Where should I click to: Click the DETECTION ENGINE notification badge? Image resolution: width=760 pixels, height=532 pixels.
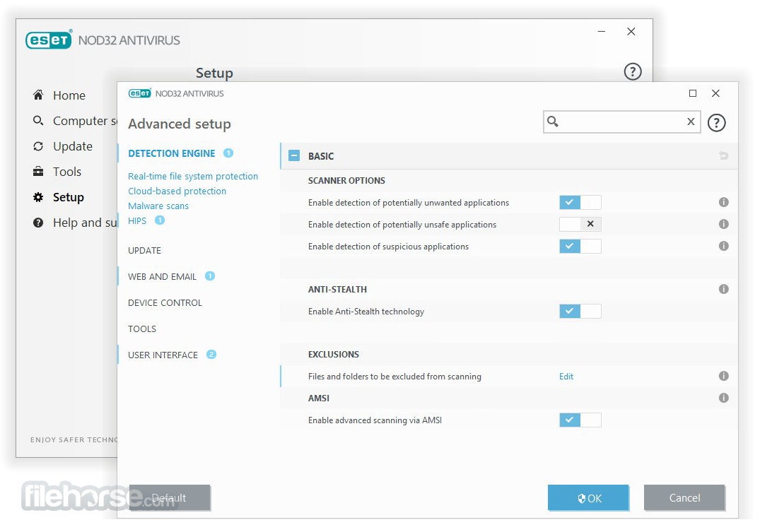228,153
